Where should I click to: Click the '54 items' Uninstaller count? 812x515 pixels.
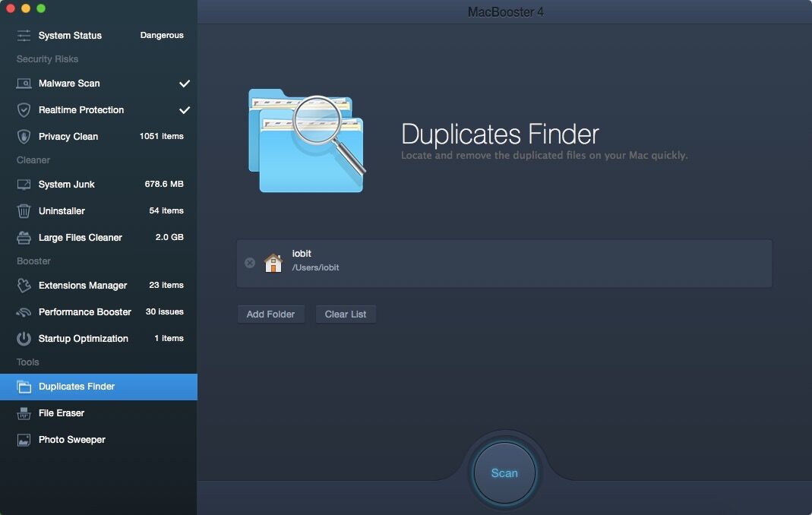pos(166,211)
